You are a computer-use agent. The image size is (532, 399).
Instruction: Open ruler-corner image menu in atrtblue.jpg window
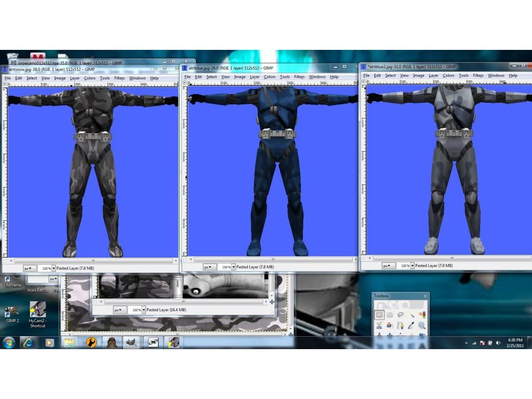coord(185,83)
